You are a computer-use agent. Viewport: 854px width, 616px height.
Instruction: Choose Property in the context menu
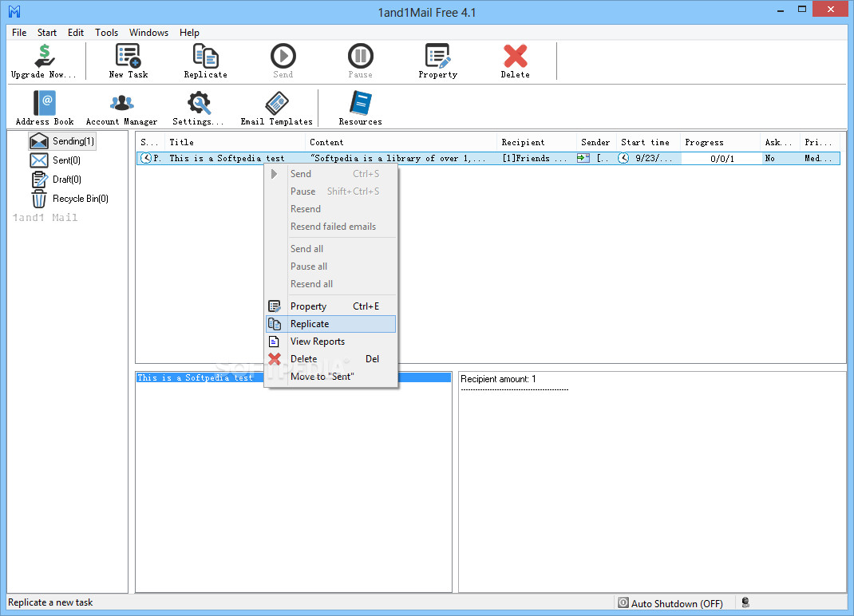coord(330,306)
